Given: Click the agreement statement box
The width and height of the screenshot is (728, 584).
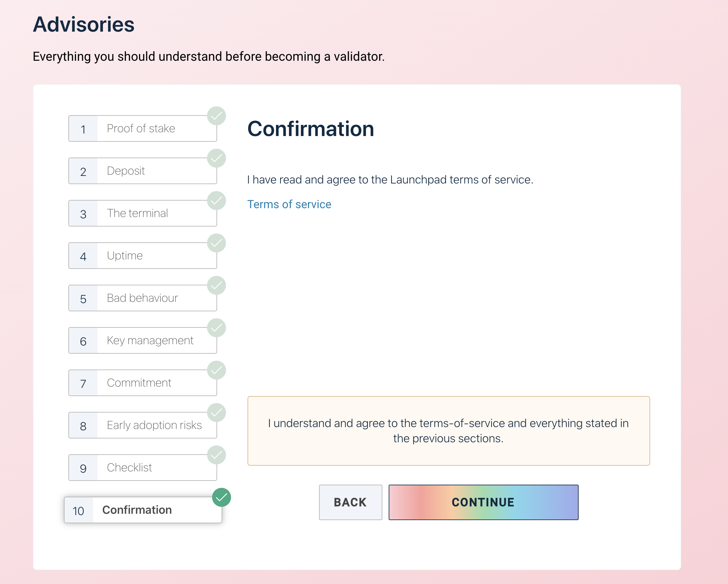Looking at the screenshot, I should 449,431.
